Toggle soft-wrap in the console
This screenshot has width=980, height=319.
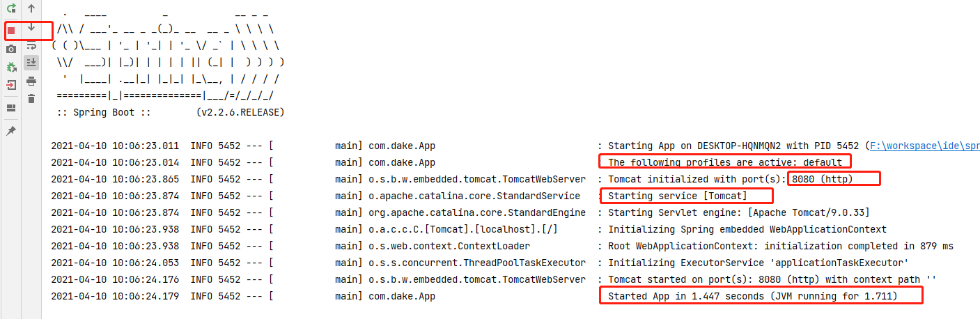(x=31, y=46)
